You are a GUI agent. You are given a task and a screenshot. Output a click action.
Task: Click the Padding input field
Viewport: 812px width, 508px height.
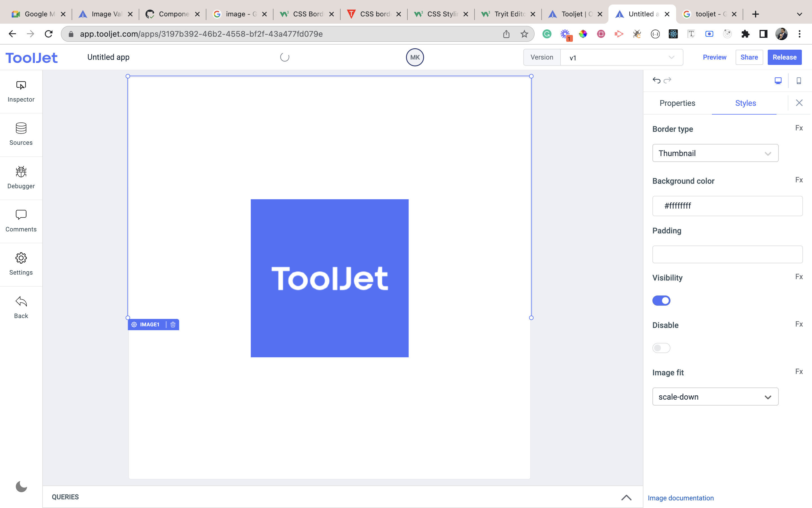(727, 254)
